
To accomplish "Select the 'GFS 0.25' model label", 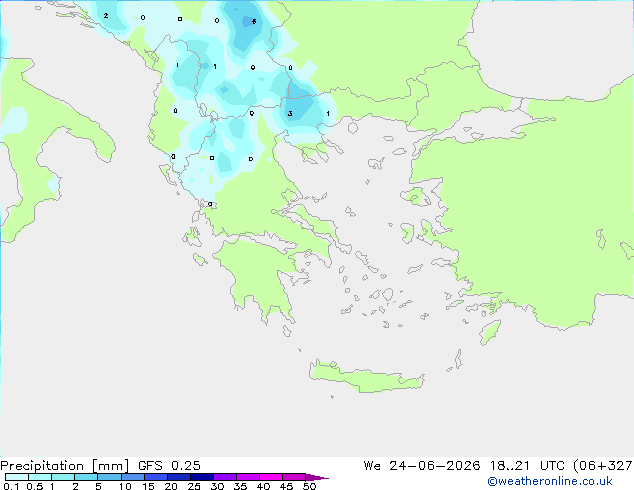I will tap(169, 466).
